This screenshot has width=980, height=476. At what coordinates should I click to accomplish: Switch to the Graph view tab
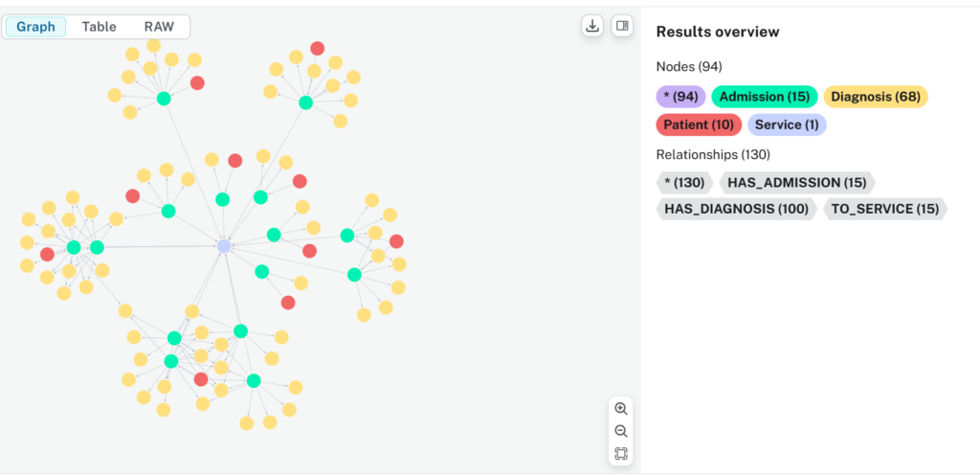tap(36, 27)
